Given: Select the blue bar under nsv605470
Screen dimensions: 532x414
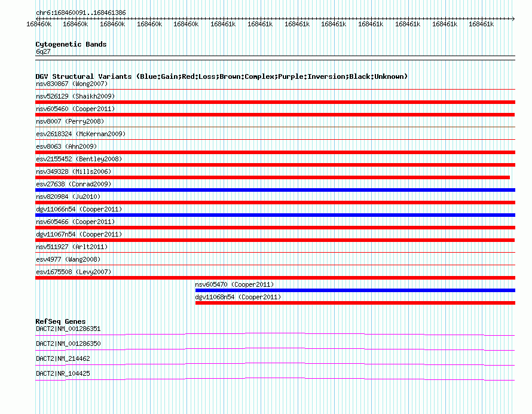Looking at the screenshot, I should pyautogui.click(x=355, y=290).
